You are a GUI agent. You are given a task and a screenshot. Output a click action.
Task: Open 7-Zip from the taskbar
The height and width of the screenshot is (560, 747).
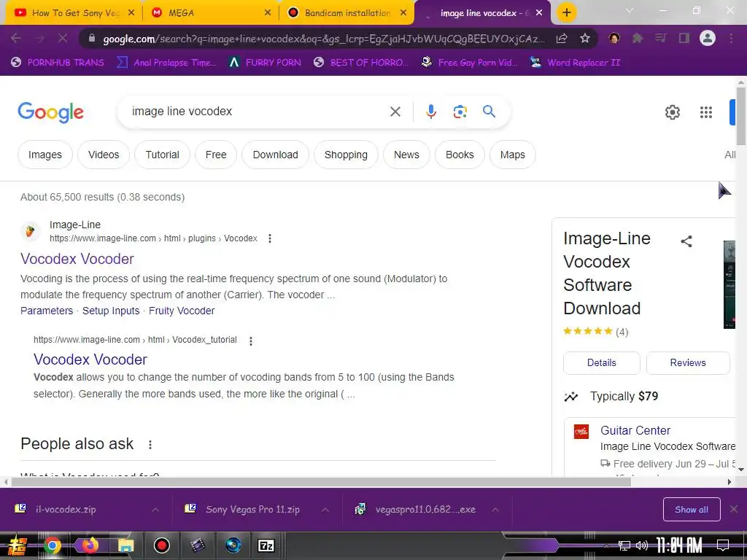click(266, 545)
